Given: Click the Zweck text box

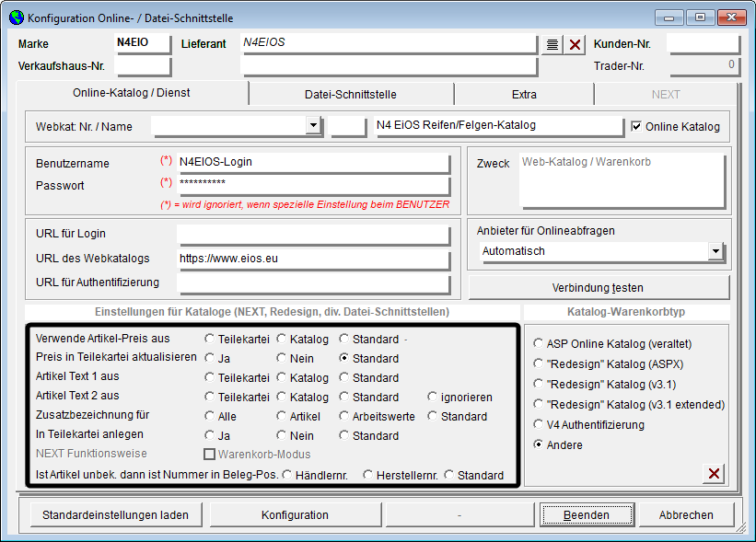Looking at the screenshot, I should pos(622,180).
